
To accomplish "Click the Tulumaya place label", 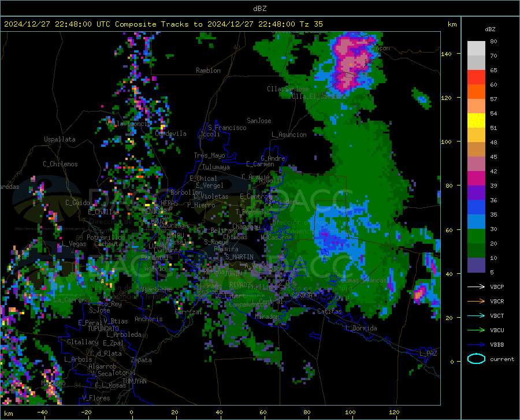I will pyautogui.click(x=216, y=167).
